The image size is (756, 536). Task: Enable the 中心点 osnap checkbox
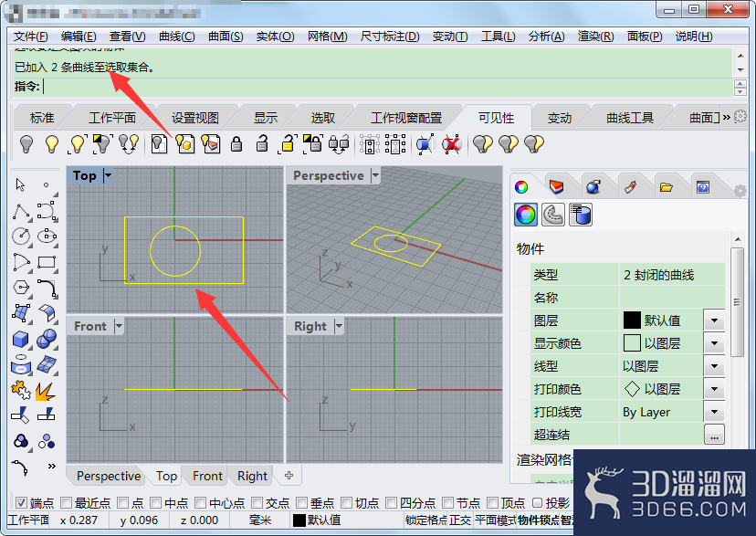coord(201,503)
